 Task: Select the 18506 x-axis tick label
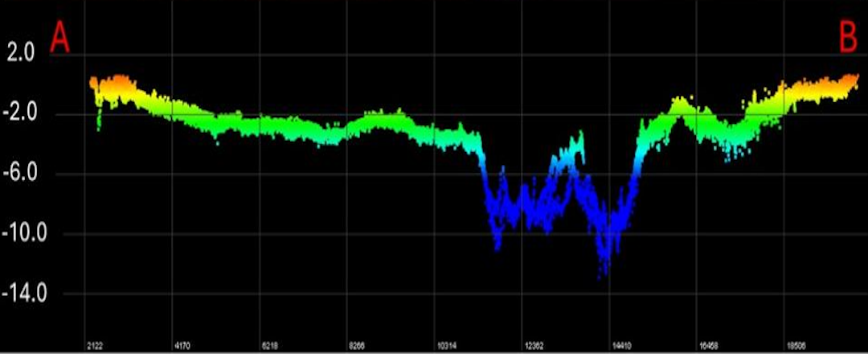[796, 346]
